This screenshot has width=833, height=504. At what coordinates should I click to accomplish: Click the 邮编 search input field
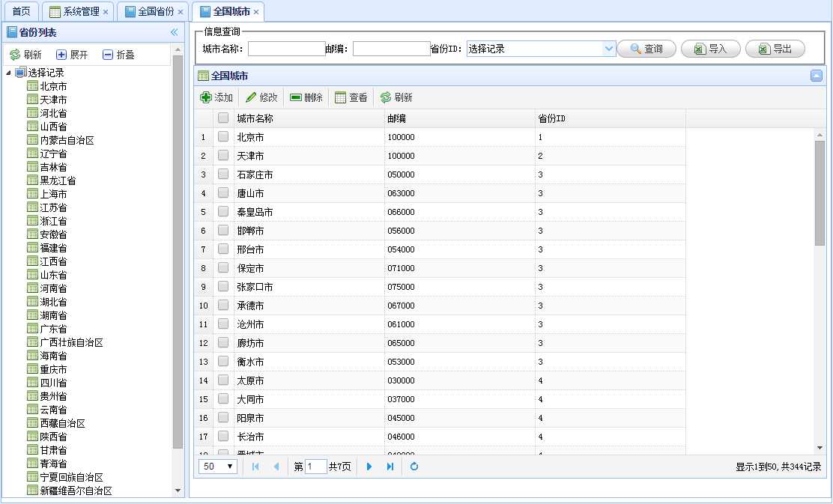coord(392,49)
